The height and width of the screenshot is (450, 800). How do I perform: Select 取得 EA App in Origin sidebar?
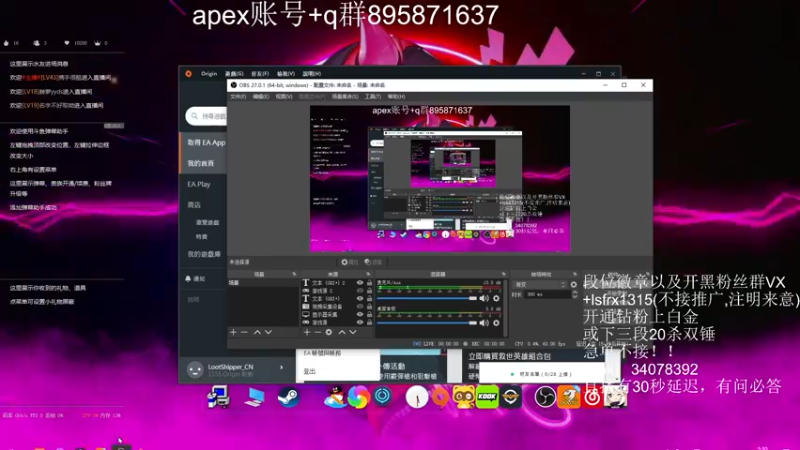click(206, 142)
